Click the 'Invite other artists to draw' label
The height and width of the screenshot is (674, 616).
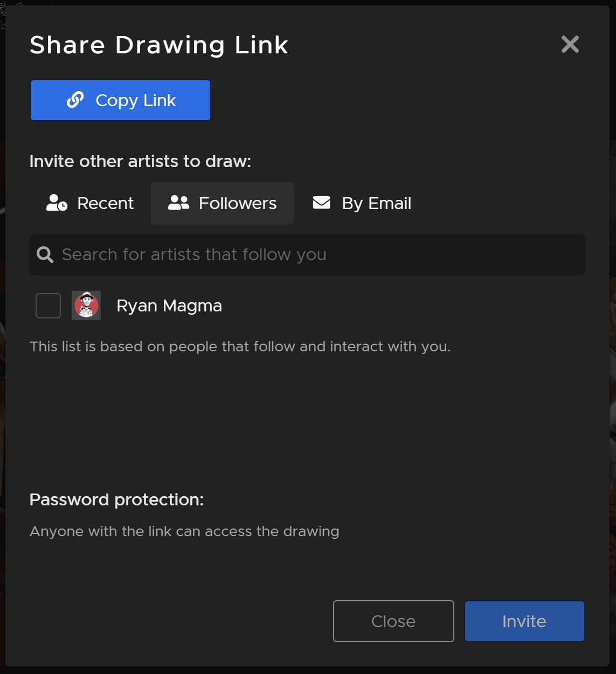pos(140,162)
